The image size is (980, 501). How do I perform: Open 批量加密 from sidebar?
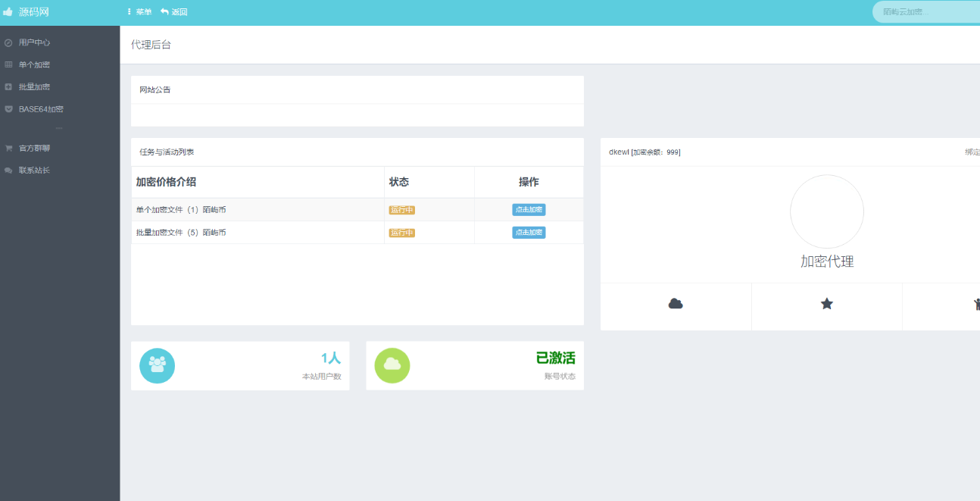[34, 87]
